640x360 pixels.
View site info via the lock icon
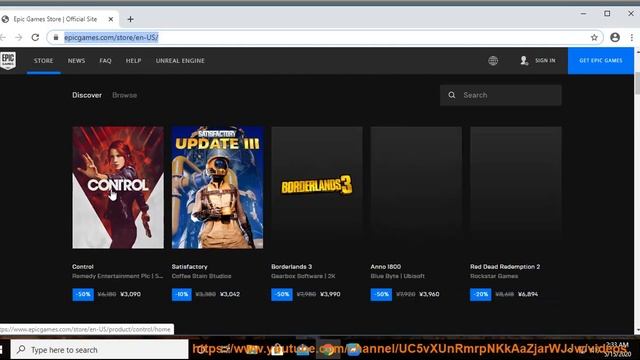[x=56, y=38]
